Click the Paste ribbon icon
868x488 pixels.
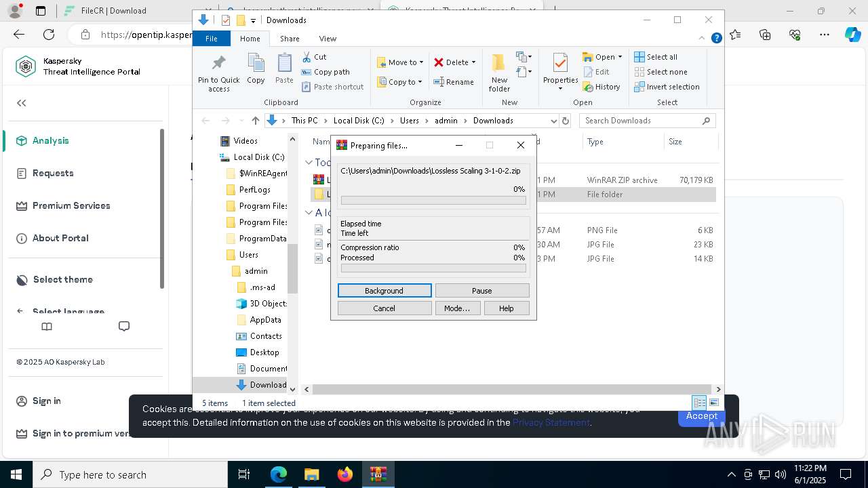click(x=284, y=69)
